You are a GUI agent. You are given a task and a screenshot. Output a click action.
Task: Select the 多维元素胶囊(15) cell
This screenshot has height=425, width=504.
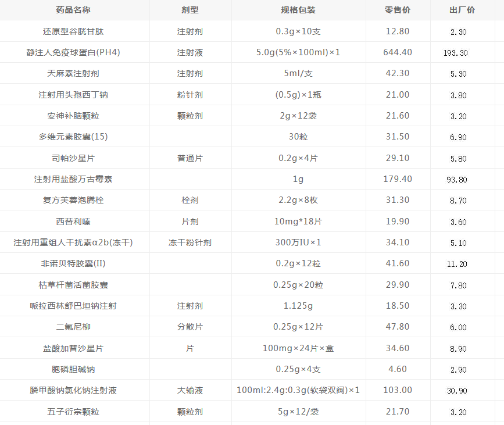coord(73,137)
